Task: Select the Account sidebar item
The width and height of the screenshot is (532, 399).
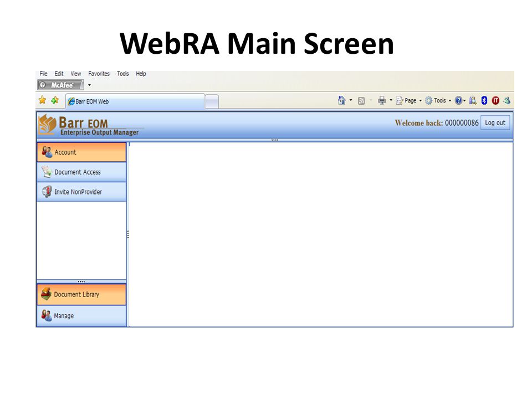Action: click(x=81, y=152)
